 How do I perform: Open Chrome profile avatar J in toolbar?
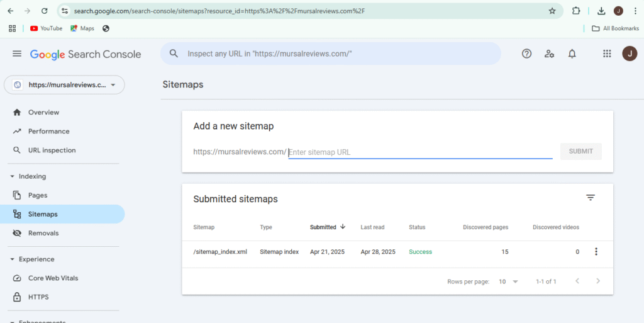(x=619, y=11)
